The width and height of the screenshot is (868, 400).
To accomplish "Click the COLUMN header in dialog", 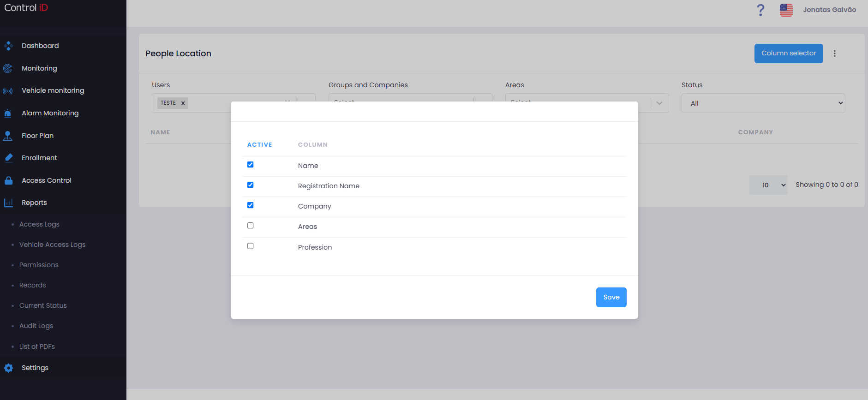I will pos(312,145).
